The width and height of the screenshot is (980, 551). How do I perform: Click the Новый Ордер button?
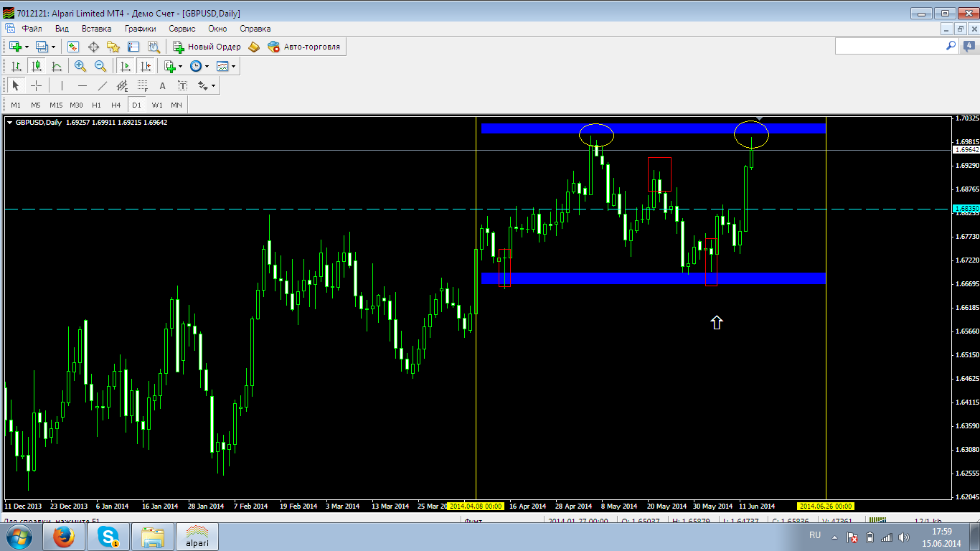tap(207, 47)
